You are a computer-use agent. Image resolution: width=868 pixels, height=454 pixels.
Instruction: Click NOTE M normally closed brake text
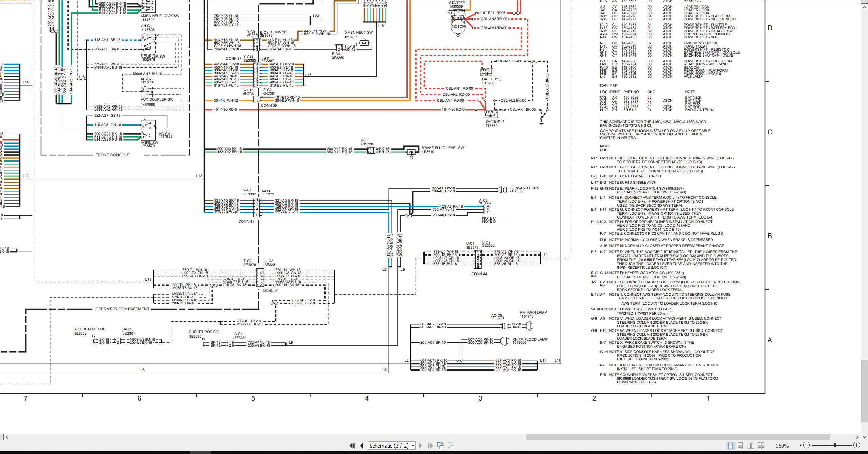click(x=661, y=240)
